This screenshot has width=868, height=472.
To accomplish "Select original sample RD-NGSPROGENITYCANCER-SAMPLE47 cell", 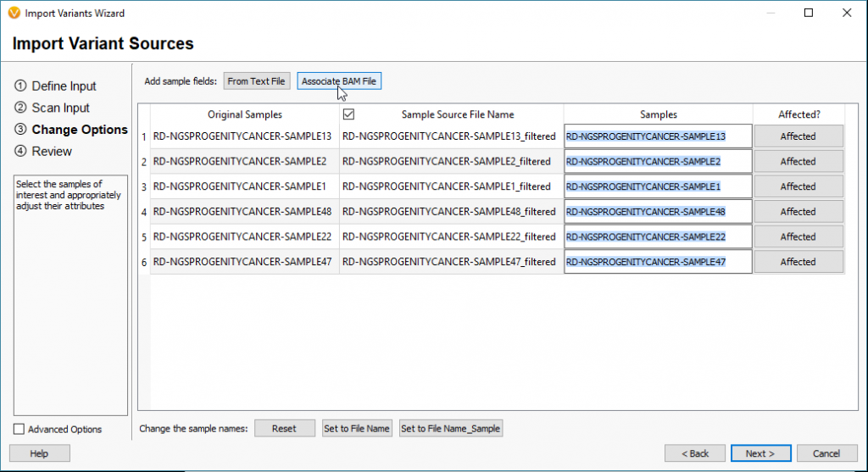I will [x=245, y=262].
